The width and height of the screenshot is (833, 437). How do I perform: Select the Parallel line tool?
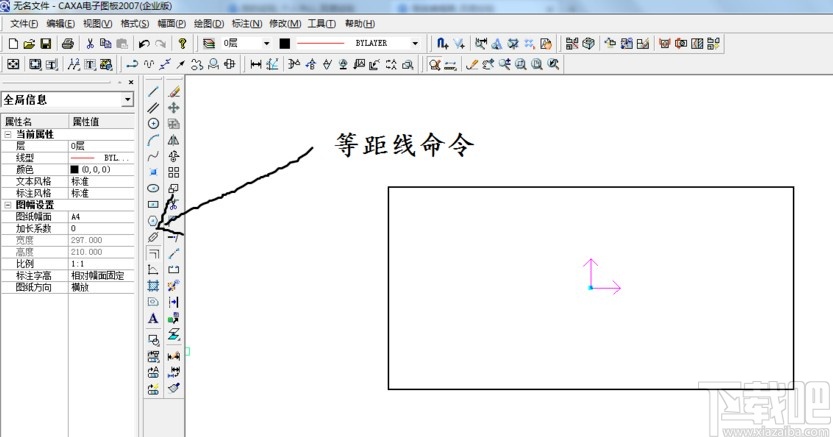pyautogui.click(x=153, y=108)
